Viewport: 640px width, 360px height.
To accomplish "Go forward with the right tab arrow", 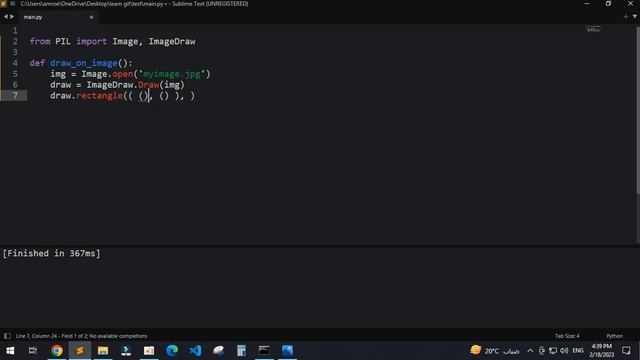I will click(x=12, y=17).
